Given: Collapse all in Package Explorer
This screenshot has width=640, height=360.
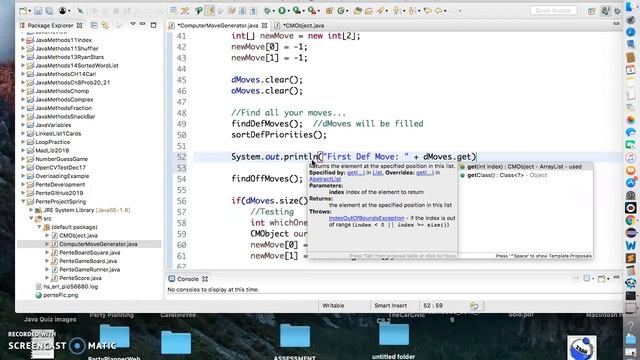Looking at the screenshot, I should coord(94,25).
